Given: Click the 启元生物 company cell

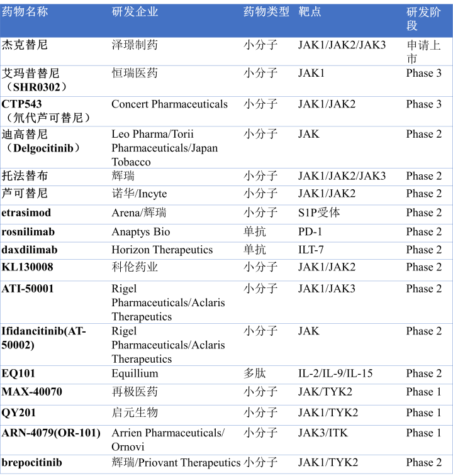Looking at the screenshot, I should [135, 413].
